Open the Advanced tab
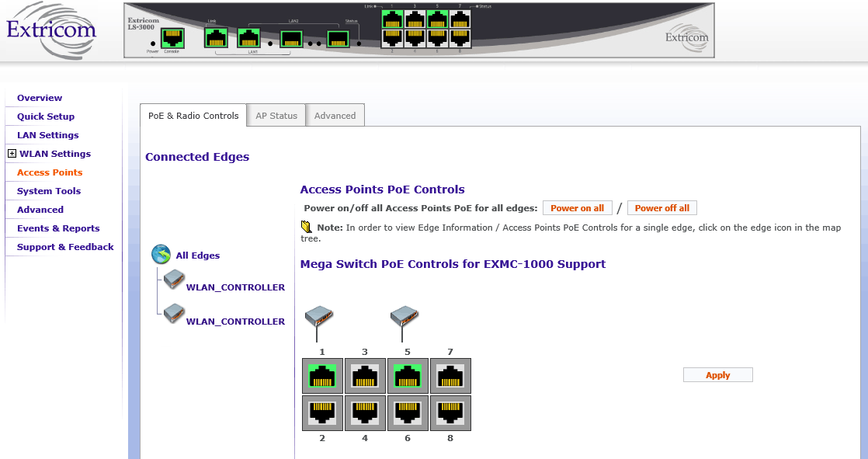Image resolution: width=868 pixels, height=459 pixels. coord(335,116)
